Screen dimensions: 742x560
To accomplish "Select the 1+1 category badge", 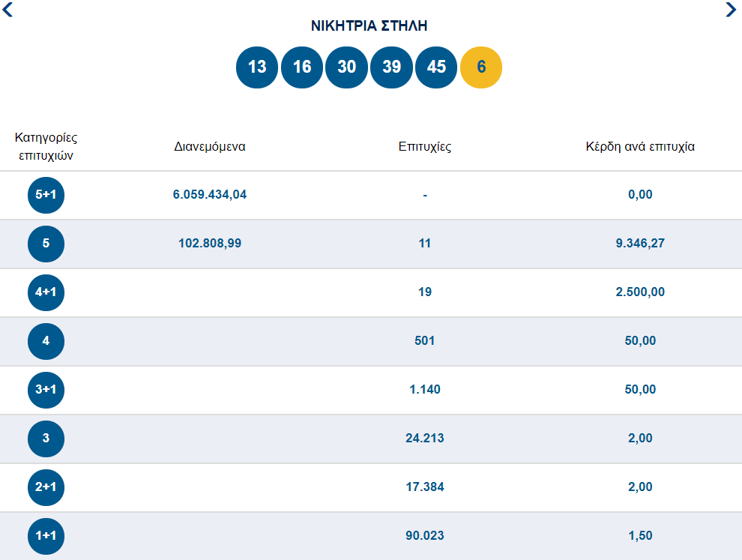I will pos(46,536).
